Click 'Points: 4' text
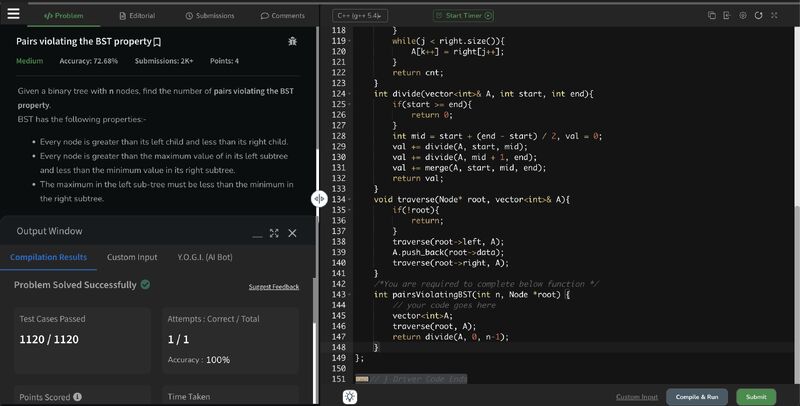Viewport: 800px width, 406px height. click(x=224, y=61)
